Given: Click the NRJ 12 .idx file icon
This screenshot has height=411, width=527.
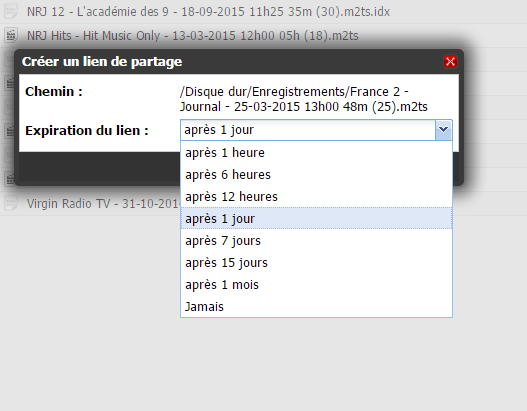Looking at the screenshot, I should click(x=11, y=11).
